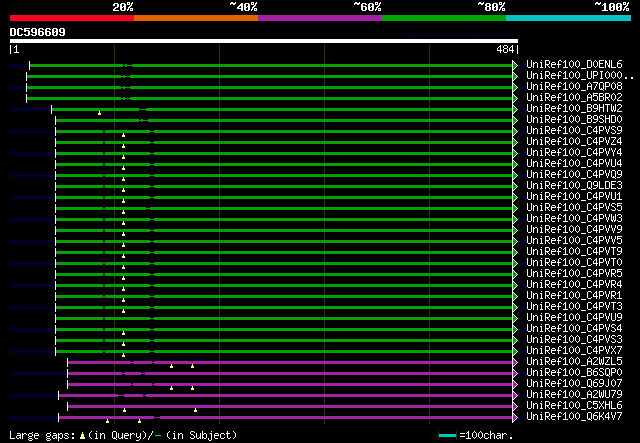Open hit UniRef100_C5XHL6

pos(574,406)
